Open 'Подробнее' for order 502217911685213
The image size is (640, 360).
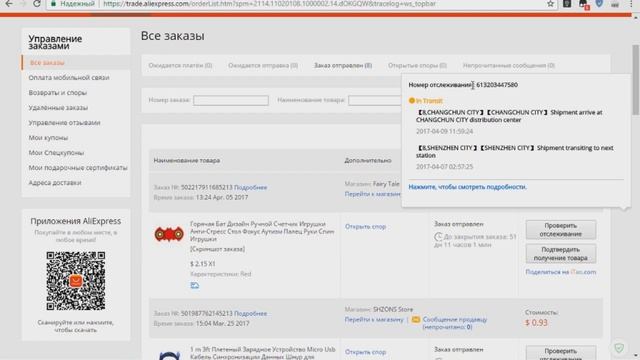(x=251, y=187)
